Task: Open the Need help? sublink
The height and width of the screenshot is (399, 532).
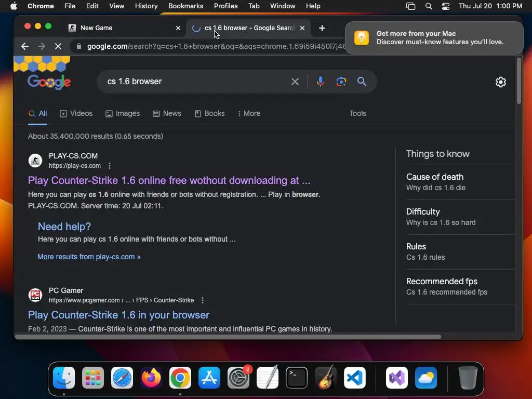Action: [x=64, y=227]
